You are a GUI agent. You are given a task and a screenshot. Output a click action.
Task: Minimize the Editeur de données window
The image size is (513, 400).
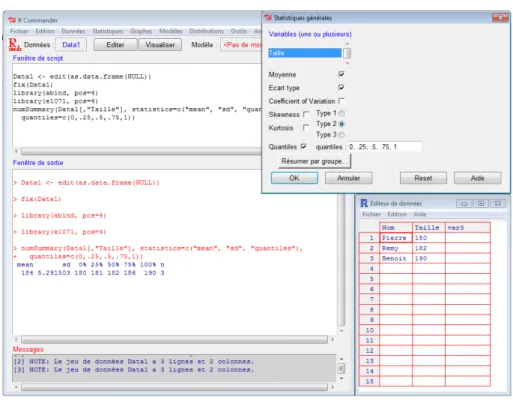(464, 203)
